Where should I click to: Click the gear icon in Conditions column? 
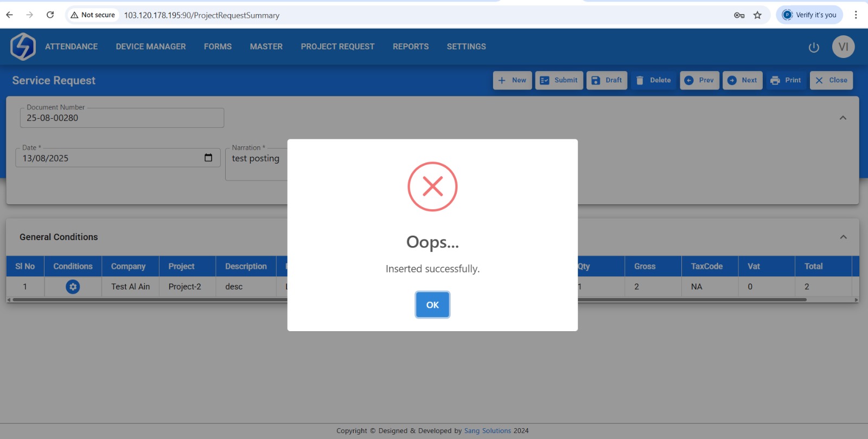pyautogui.click(x=73, y=287)
